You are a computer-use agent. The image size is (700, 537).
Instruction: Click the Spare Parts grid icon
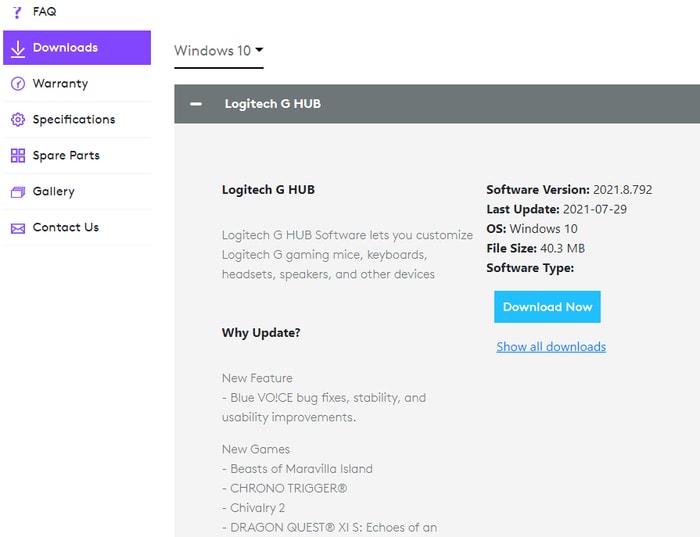(x=18, y=155)
